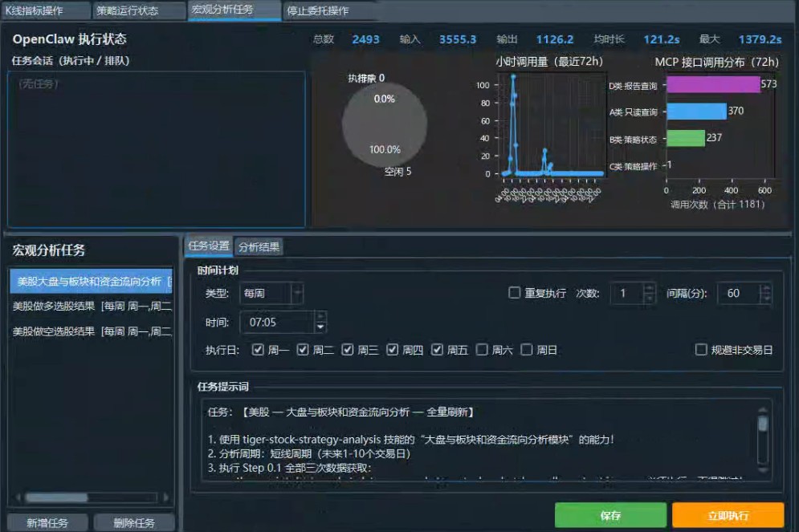799x532 pixels.
Task: Click the task list horizontal scrollbar thumb
Action: (x=56, y=497)
